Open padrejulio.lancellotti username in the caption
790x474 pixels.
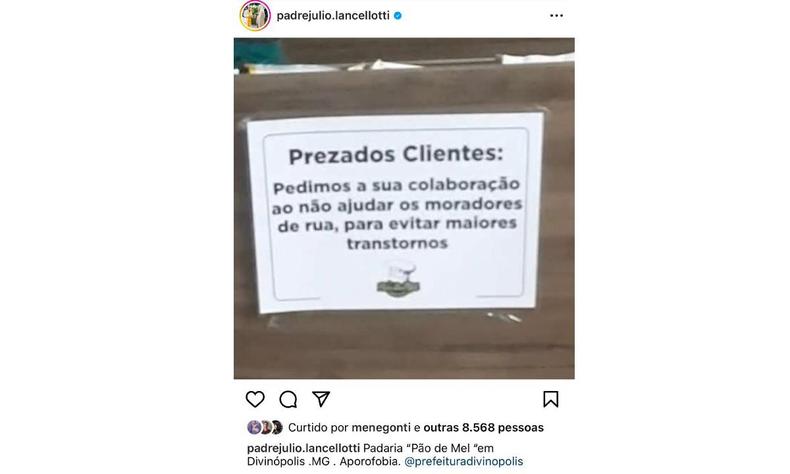pyautogui.click(x=303, y=448)
